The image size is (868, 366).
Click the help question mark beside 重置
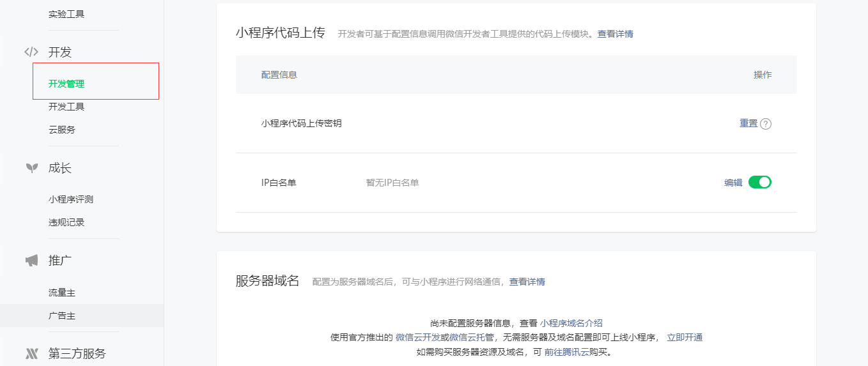tap(766, 124)
